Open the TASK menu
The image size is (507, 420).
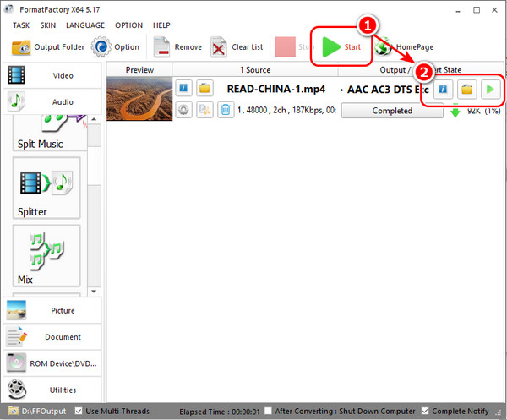tap(21, 25)
